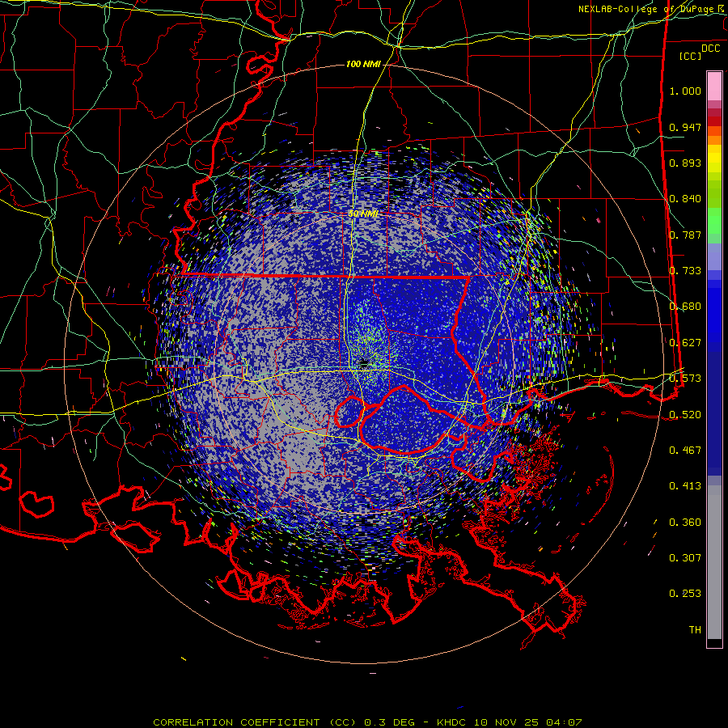Click CORRELATION COEFFICIENT in the bottom caption

236,722
